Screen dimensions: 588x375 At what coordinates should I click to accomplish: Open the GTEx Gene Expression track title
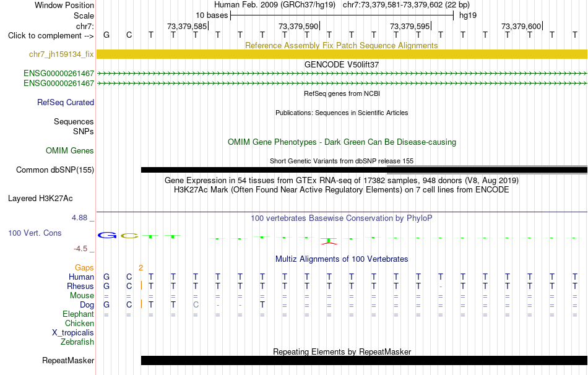(x=341, y=180)
